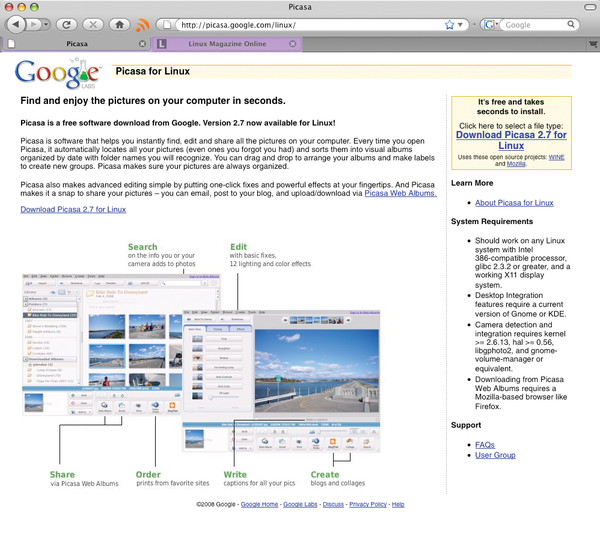
Task: Reload the page with the refresh button
Action: coord(67,25)
